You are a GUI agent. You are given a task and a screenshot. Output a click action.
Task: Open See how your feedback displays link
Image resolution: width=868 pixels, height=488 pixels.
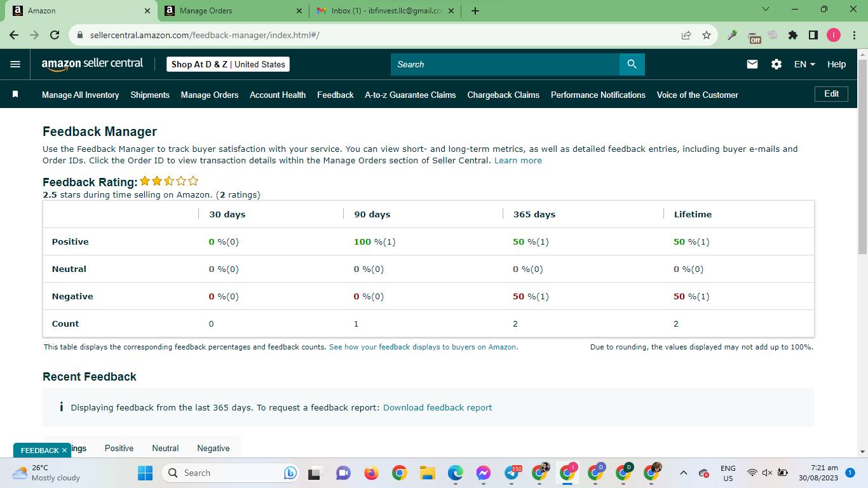[423, 347]
